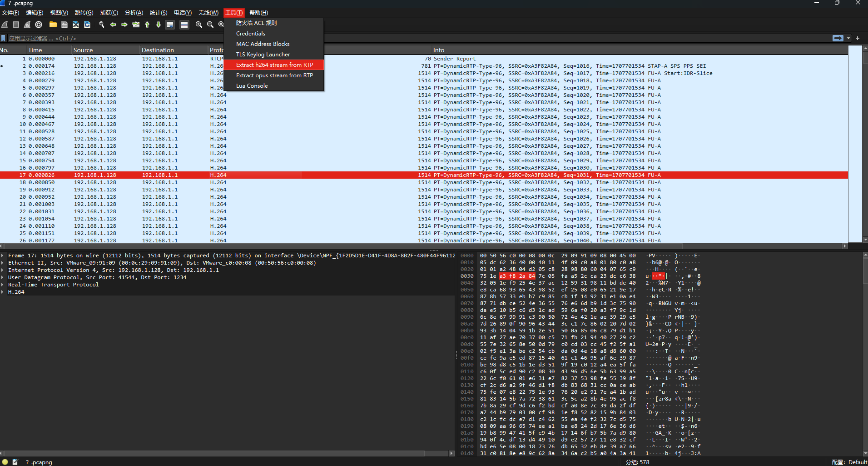Start capturing packets with shark fin icon
This screenshot has width=868, height=466.
5,25
